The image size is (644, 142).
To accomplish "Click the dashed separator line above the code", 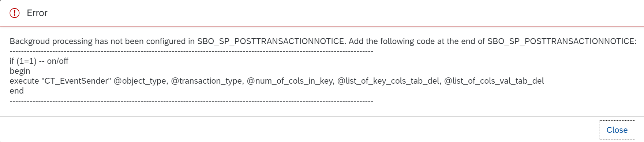I will coord(191,51).
